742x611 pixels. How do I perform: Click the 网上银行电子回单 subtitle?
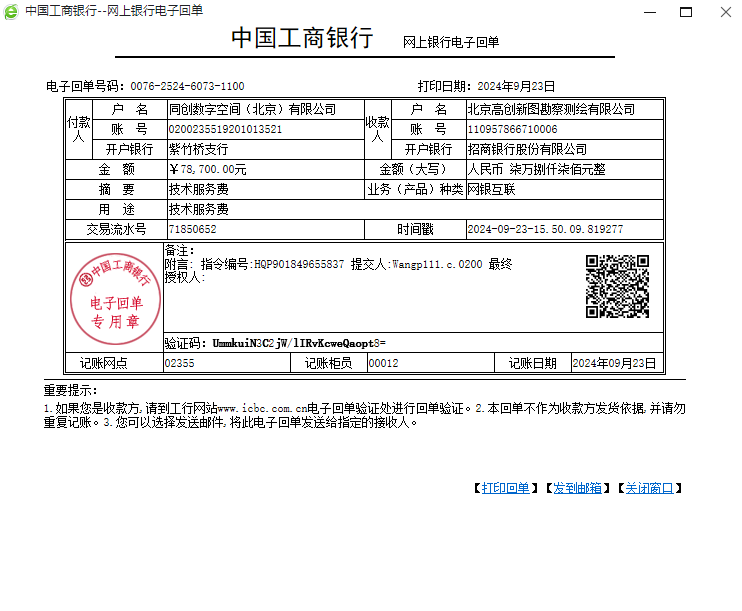451,42
